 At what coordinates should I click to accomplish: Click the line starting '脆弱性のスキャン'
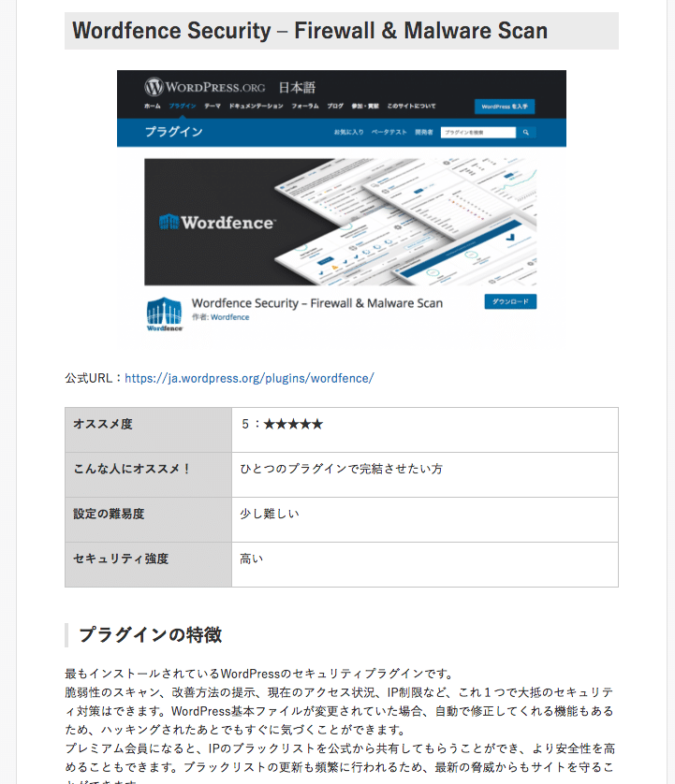[339, 692]
